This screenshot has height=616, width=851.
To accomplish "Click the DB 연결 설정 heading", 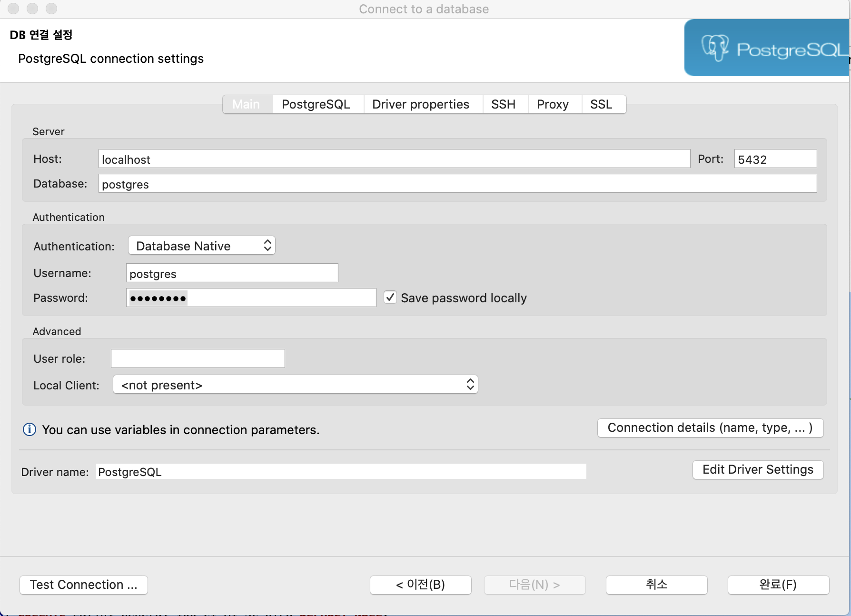I will click(41, 35).
